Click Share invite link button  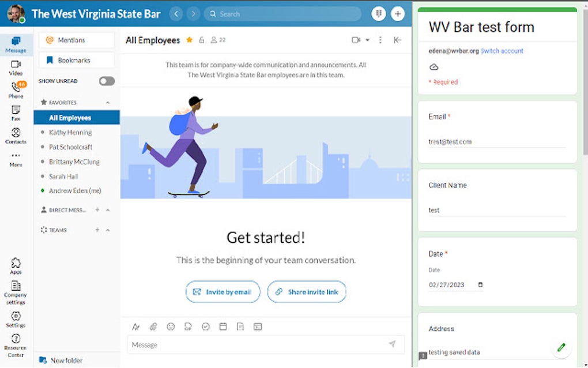(307, 292)
